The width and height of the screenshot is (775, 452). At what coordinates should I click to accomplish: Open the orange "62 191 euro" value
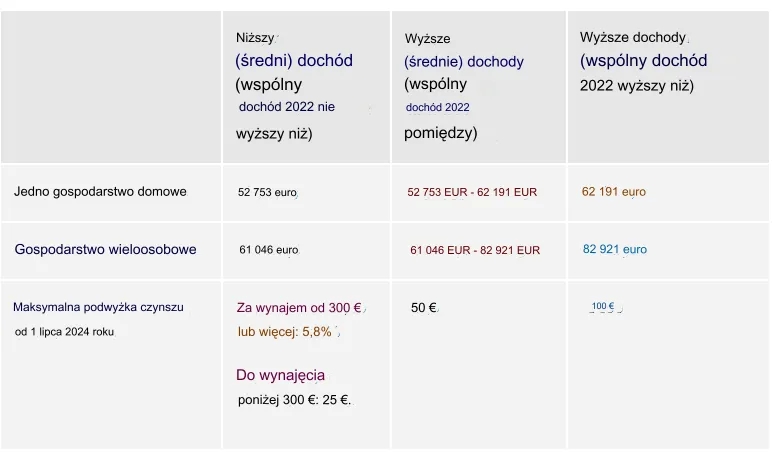pyautogui.click(x=613, y=192)
